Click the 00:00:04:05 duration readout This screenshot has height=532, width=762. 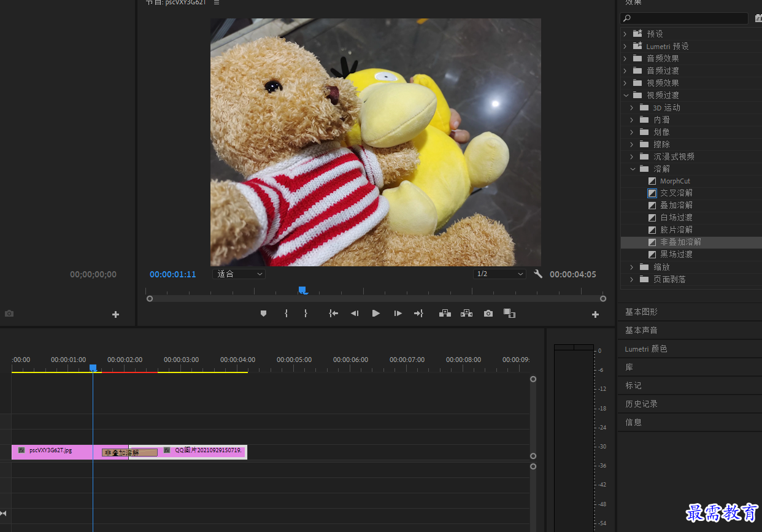click(573, 274)
